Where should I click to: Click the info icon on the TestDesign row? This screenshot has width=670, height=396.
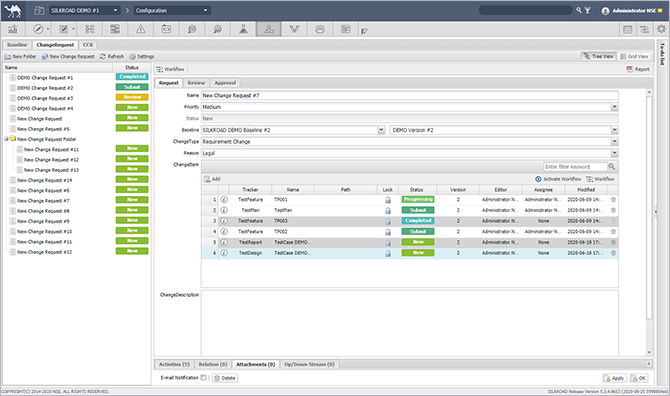click(x=224, y=253)
